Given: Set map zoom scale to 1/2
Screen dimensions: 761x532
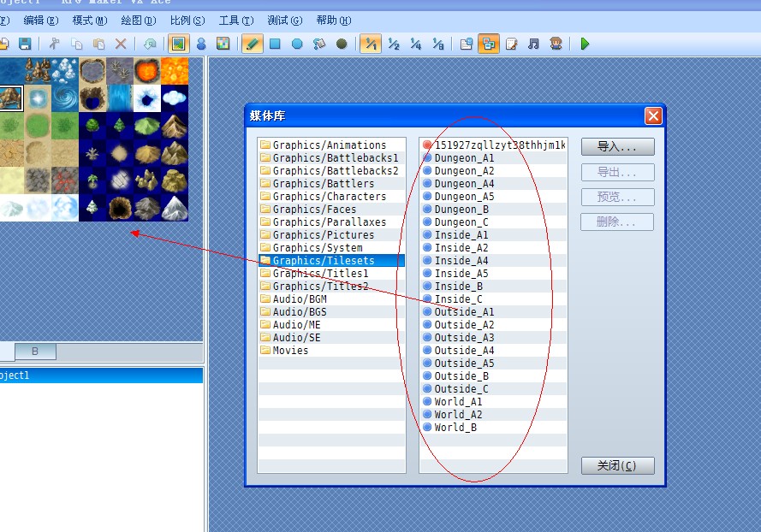Looking at the screenshot, I should tap(394, 44).
